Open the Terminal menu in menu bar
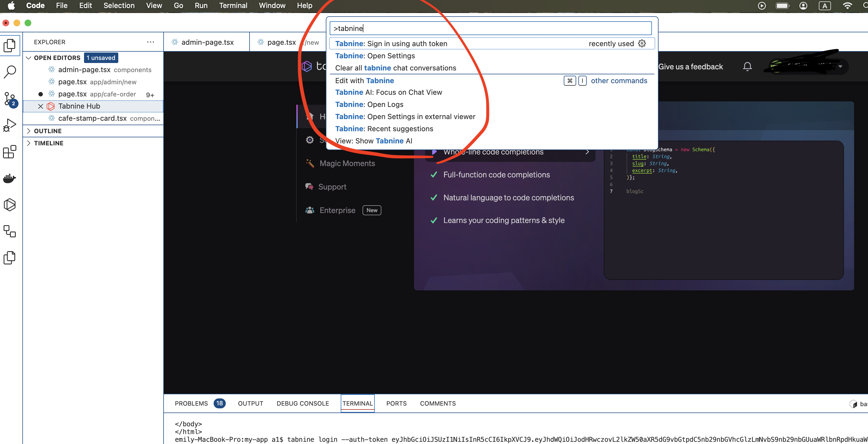 click(x=233, y=6)
